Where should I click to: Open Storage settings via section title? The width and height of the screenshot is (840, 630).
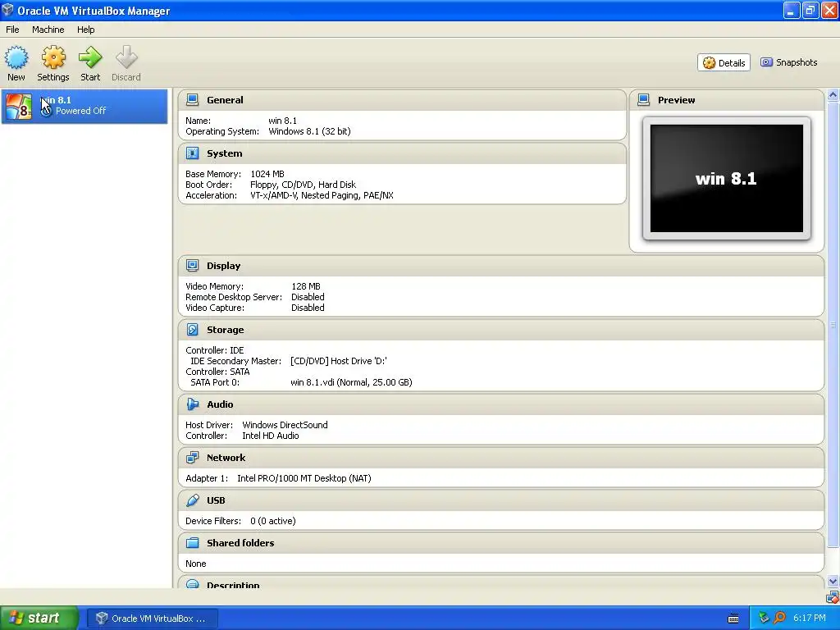(225, 330)
